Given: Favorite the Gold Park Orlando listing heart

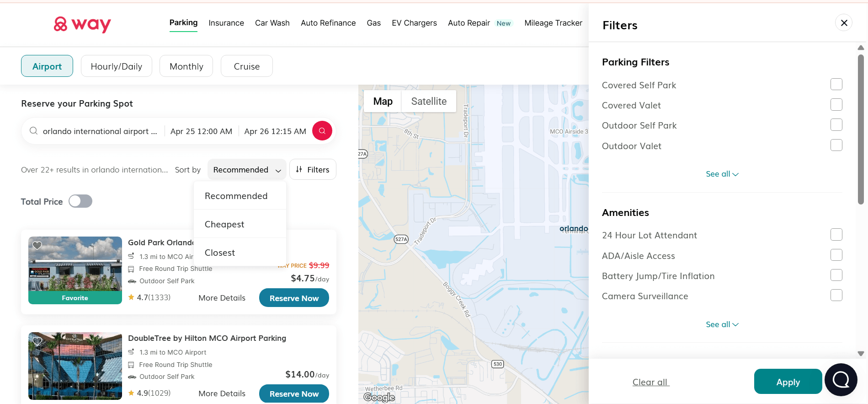Looking at the screenshot, I should (37, 245).
